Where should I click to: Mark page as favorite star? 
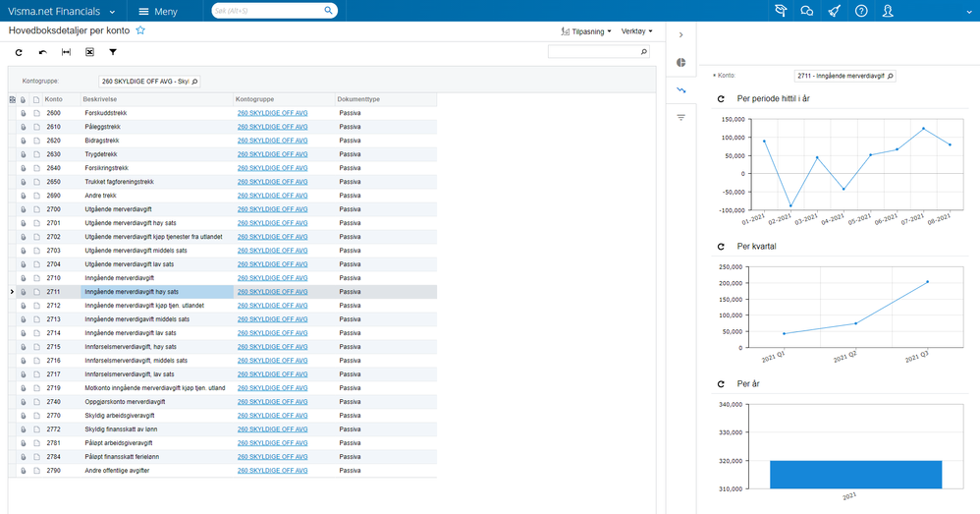pos(140,30)
